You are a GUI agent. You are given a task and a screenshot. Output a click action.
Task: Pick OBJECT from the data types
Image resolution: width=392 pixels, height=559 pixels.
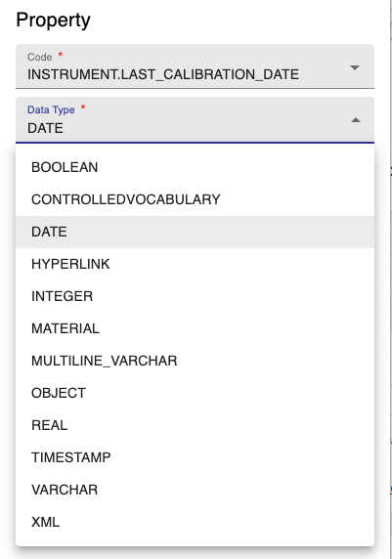pyautogui.click(x=195, y=393)
